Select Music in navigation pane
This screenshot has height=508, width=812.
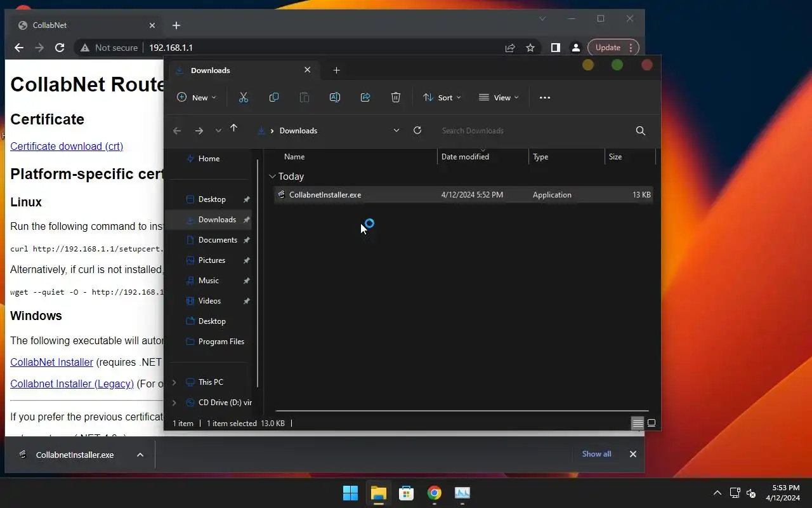tap(209, 281)
